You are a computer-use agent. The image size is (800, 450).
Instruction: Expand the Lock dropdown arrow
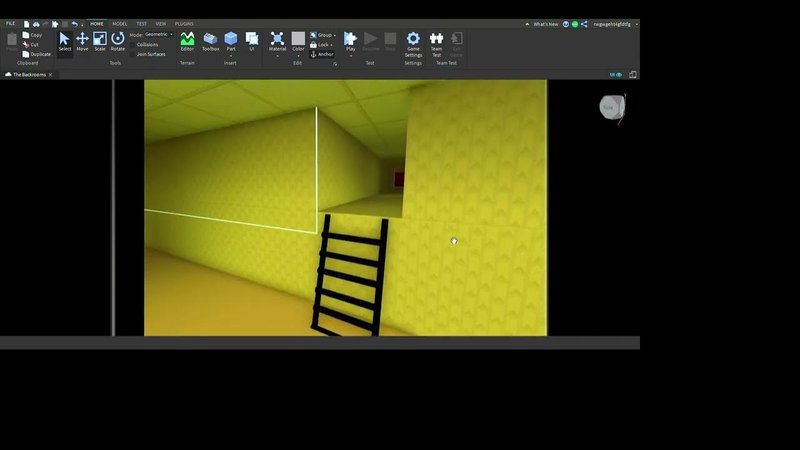[x=331, y=45]
